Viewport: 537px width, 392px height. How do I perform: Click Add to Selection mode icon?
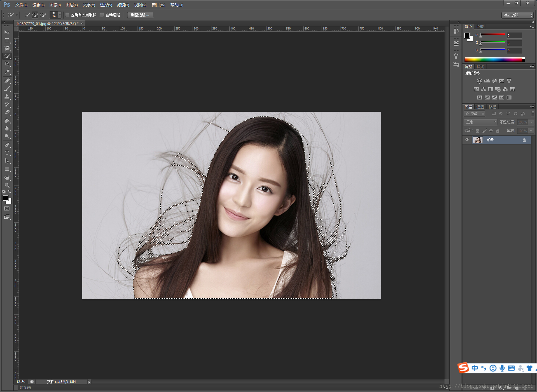tap(35, 15)
